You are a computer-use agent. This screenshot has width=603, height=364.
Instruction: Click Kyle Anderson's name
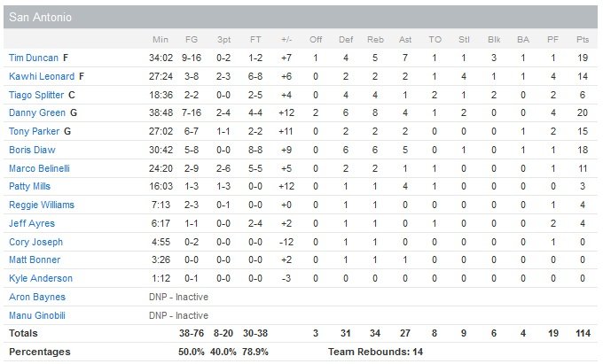click(36, 278)
